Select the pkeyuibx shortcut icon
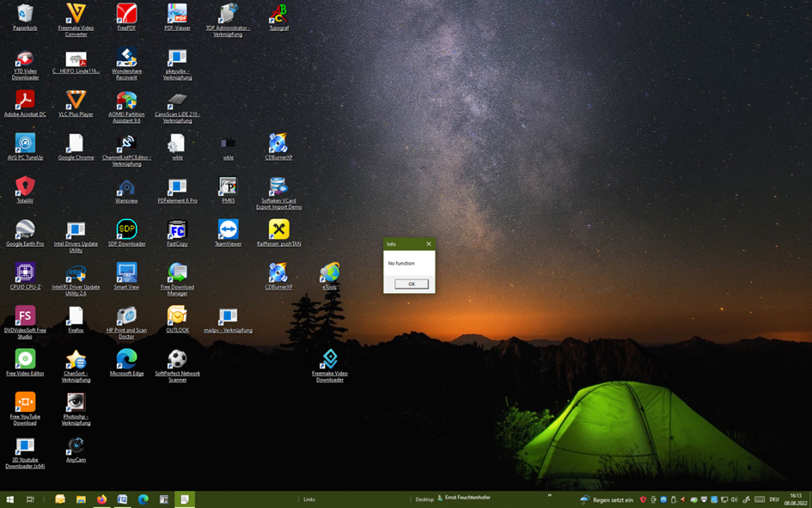Image resolution: width=812 pixels, height=508 pixels. click(x=177, y=64)
